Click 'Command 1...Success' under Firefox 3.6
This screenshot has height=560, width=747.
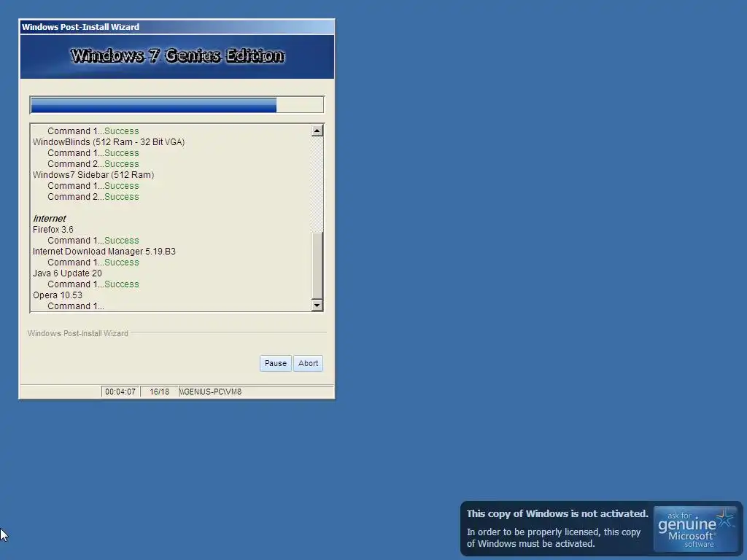tap(93, 241)
